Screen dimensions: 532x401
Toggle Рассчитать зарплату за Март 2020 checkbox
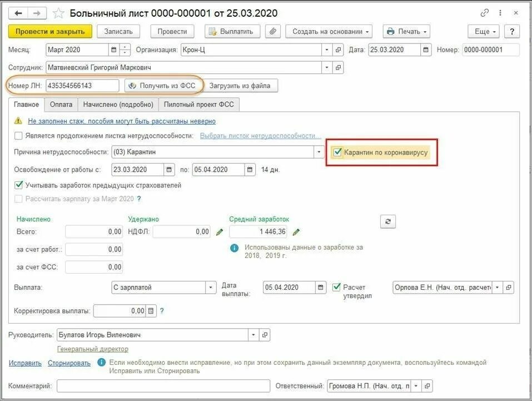tap(18, 199)
